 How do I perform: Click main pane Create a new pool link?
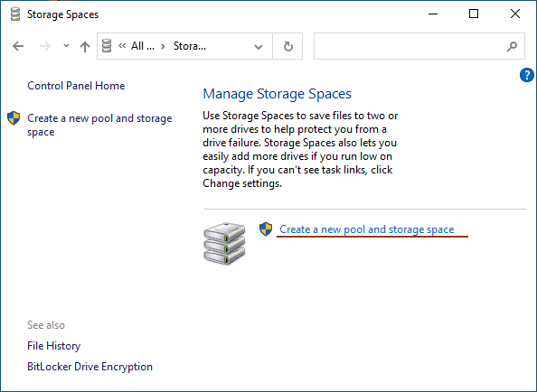pos(367,229)
